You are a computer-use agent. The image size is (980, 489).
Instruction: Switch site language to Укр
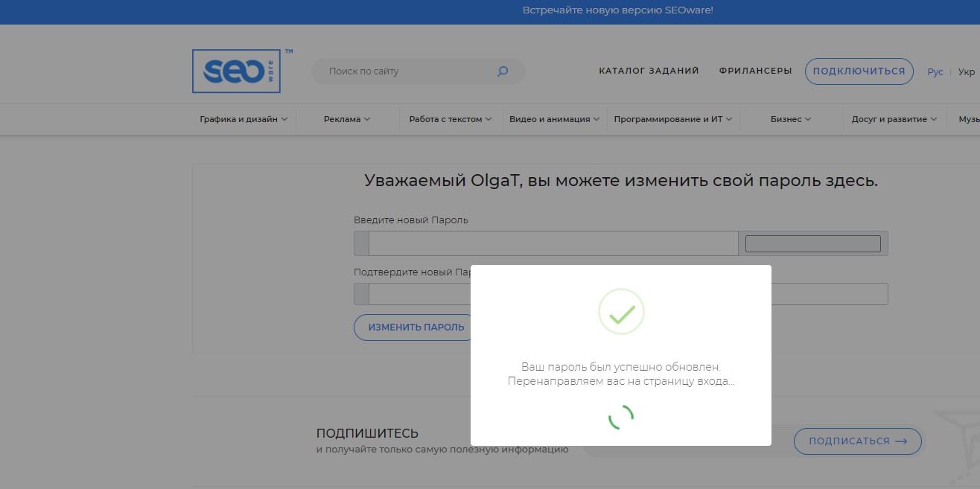coord(966,72)
